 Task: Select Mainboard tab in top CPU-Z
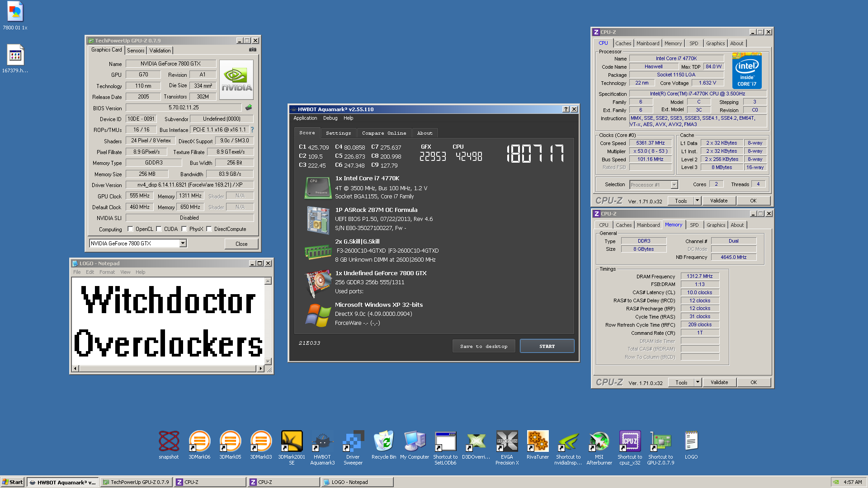pos(648,43)
